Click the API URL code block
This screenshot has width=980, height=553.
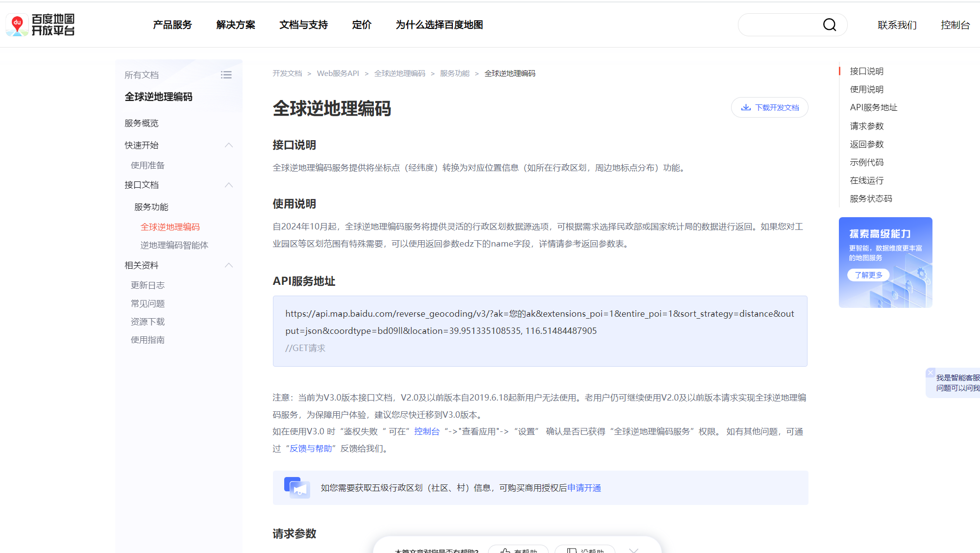pyautogui.click(x=540, y=331)
